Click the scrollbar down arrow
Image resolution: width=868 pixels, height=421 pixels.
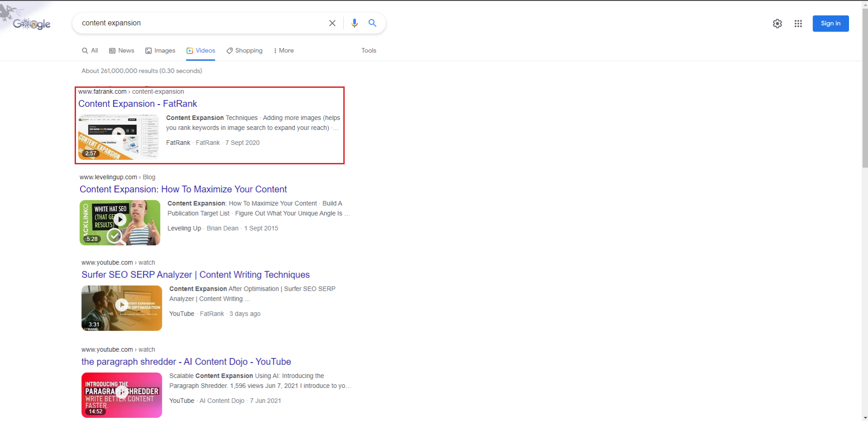point(865,417)
